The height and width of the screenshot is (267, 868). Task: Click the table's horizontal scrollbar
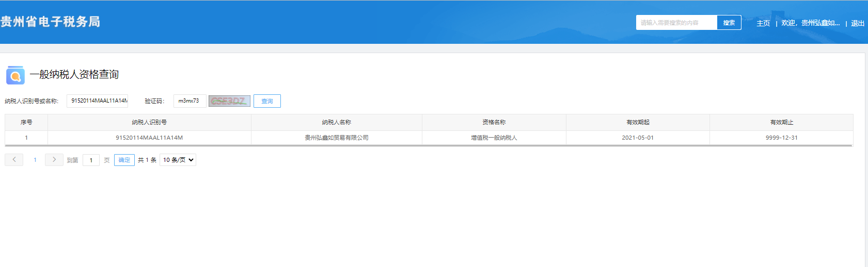429,146
